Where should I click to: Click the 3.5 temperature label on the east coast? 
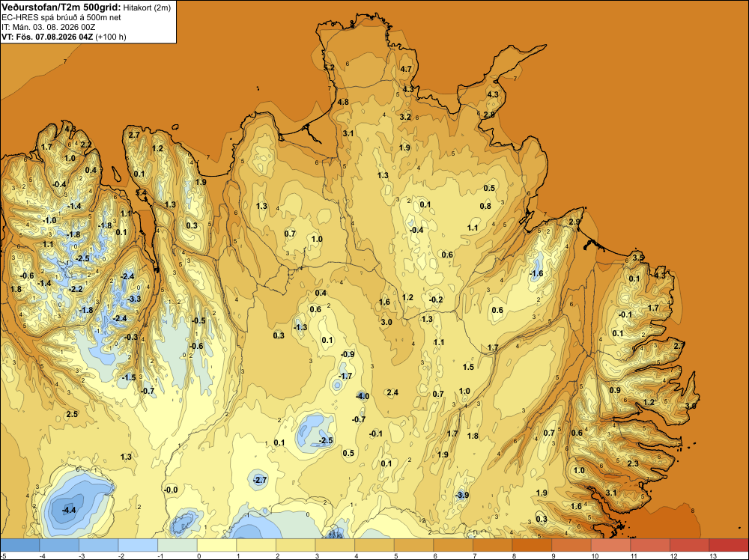point(638,258)
